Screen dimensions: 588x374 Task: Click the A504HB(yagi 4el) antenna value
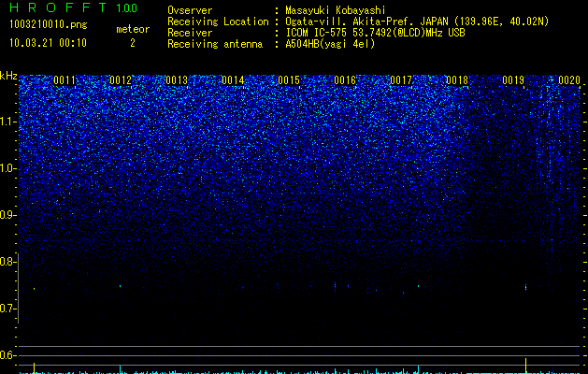[330, 44]
